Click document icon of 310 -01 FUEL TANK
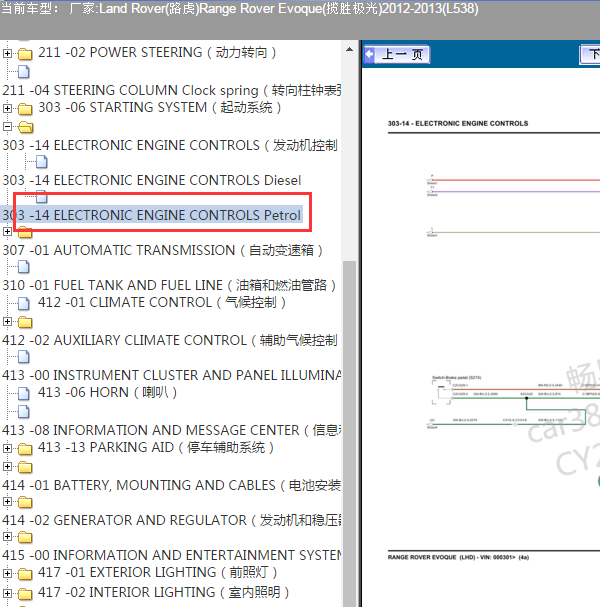The width and height of the screenshot is (600, 607). [x=24, y=267]
